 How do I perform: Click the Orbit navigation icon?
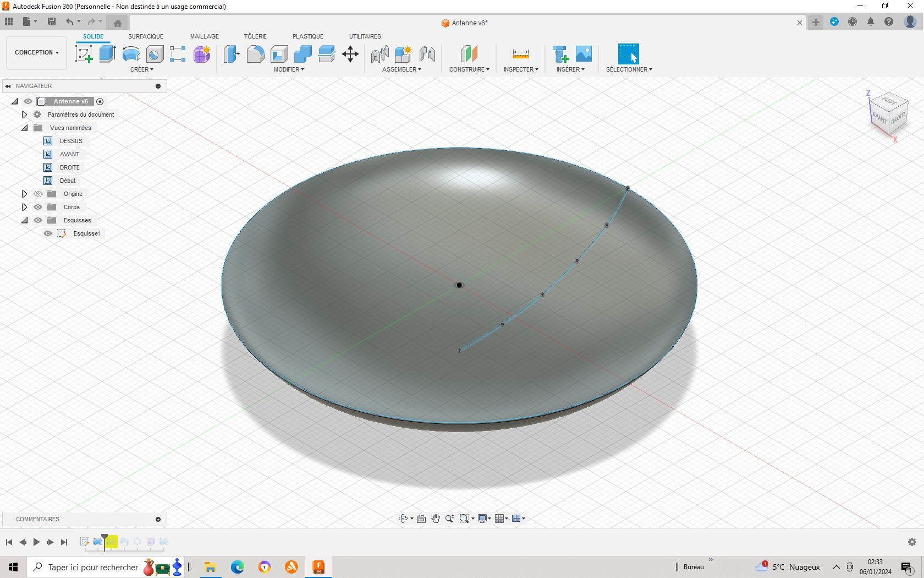click(x=403, y=519)
